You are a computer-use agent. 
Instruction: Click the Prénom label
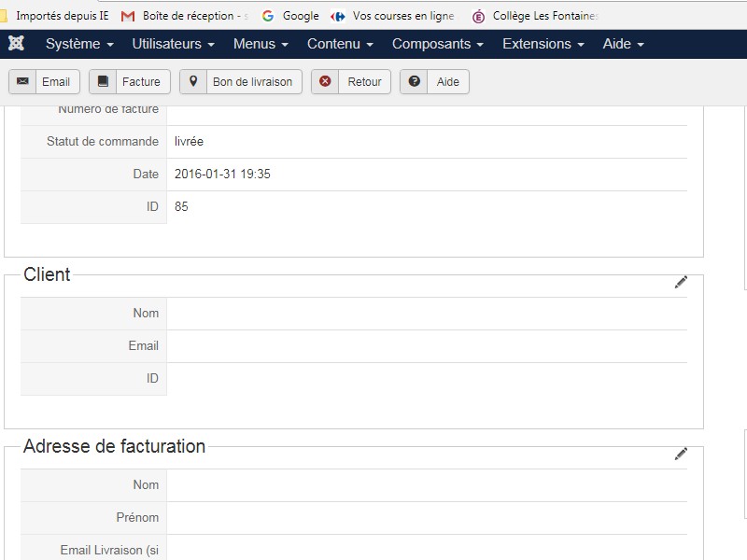pos(137,518)
